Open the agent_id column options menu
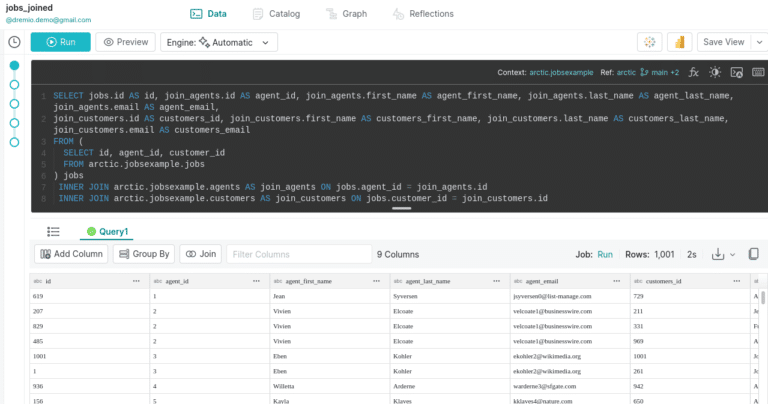 [256, 282]
